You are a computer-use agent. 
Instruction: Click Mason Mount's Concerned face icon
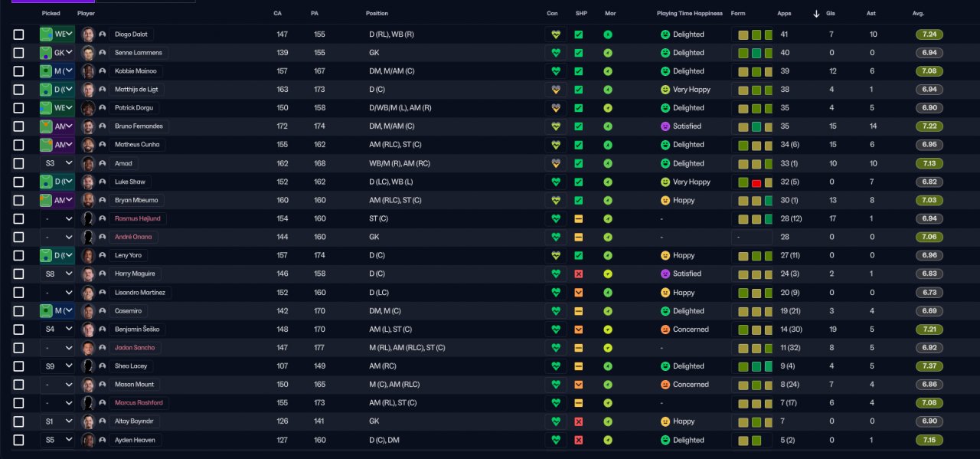[665, 385]
